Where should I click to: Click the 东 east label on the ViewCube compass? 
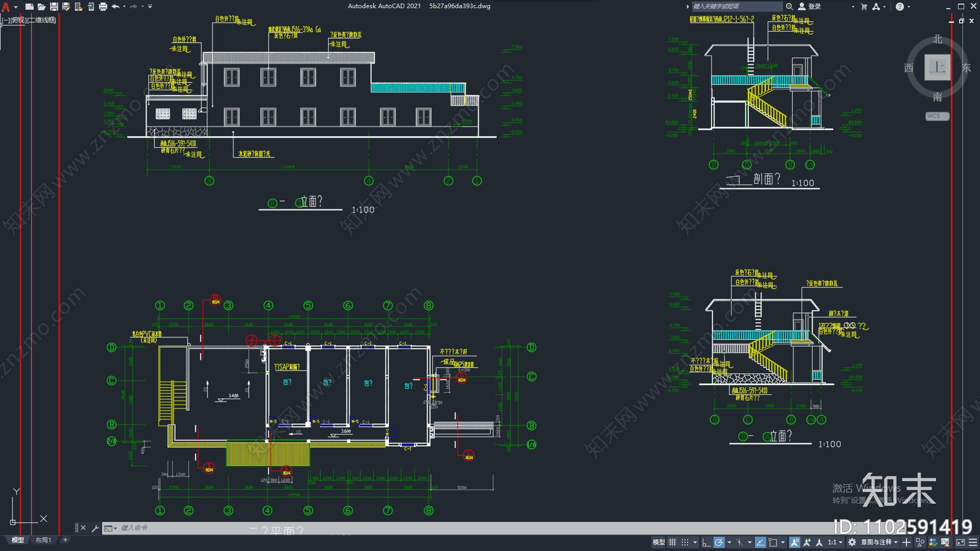(x=966, y=67)
